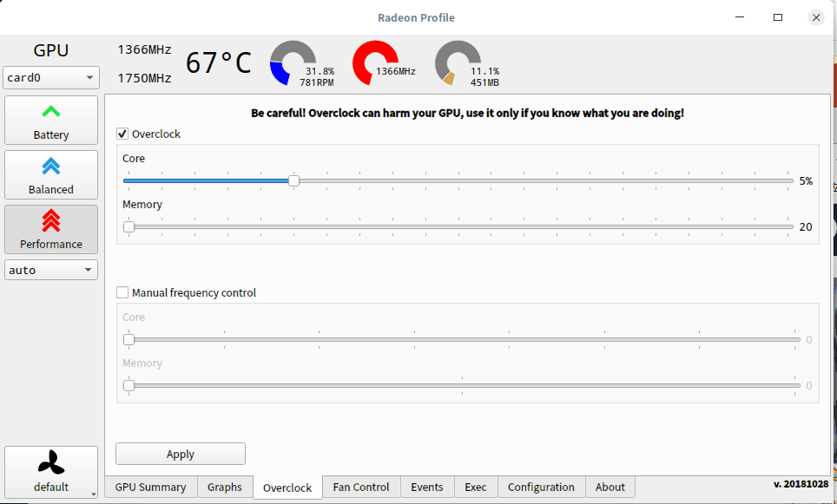
Task: Click the v. 20181028 version label
Action: [801, 484]
